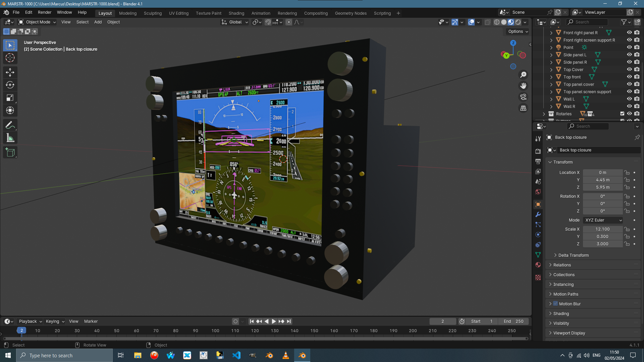Viewport: 644px width, 362px height.
Task: Select the Measure tool
Action: [x=10, y=138]
